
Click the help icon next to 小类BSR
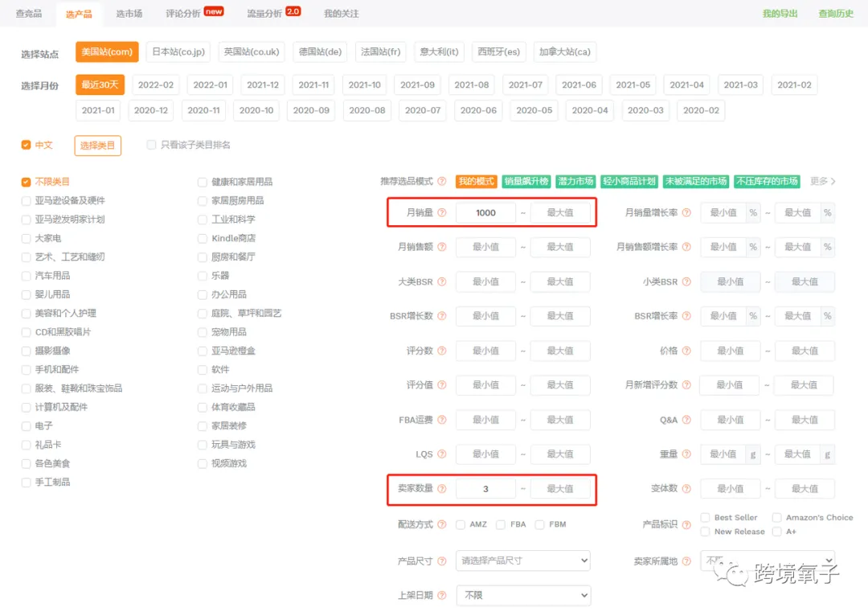coord(686,282)
